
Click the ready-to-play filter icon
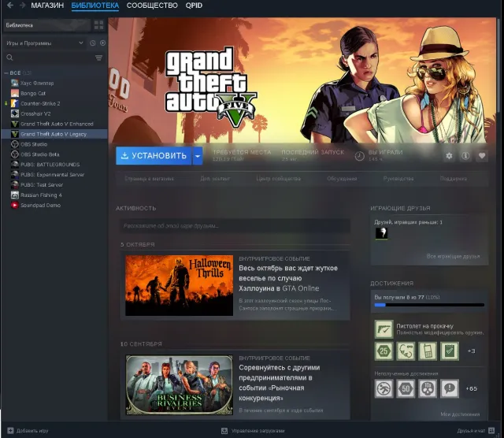click(x=102, y=43)
